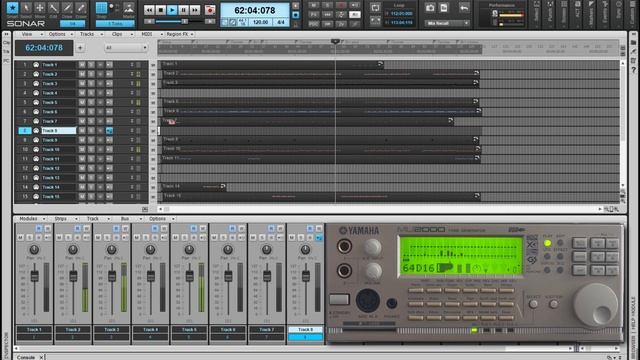Click the Yamaha MU2000 power button

click(339, 299)
